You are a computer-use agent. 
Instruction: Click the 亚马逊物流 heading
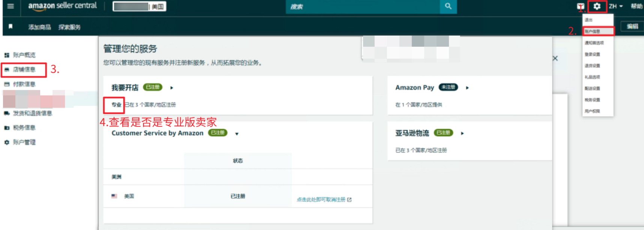412,133
